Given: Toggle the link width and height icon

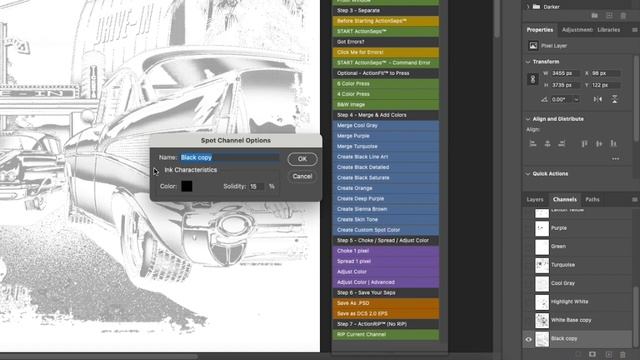Looking at the screenshot, I should point(533,79).
